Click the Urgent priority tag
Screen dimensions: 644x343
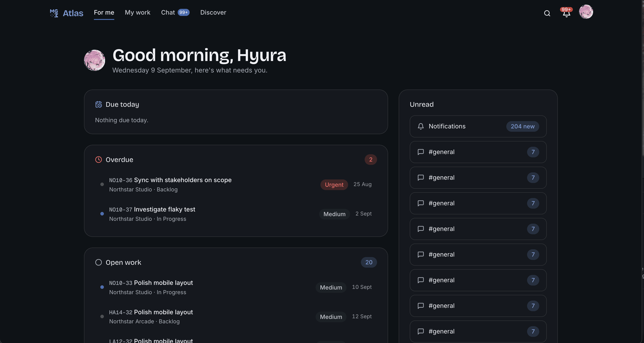334,185
